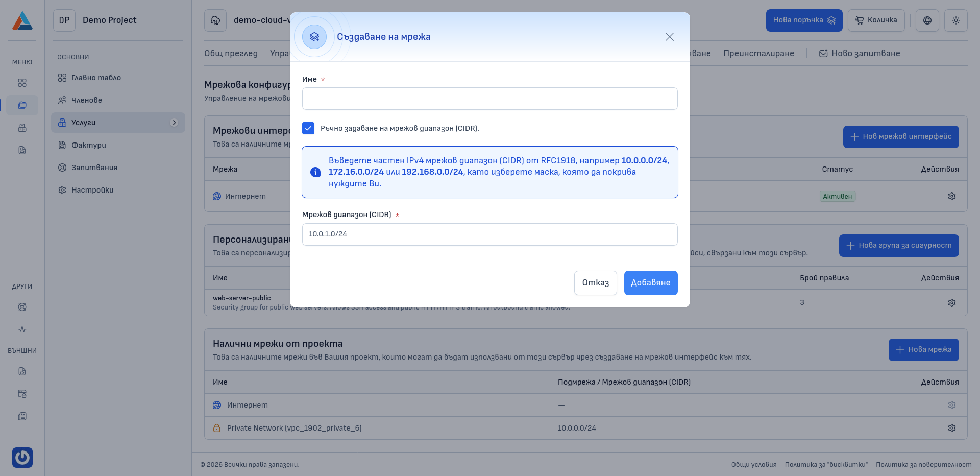Click the language globe icon

pos(927,20)
